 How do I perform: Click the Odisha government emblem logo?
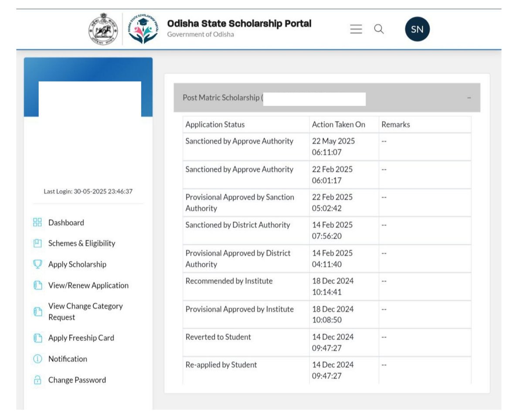(103, 29)
